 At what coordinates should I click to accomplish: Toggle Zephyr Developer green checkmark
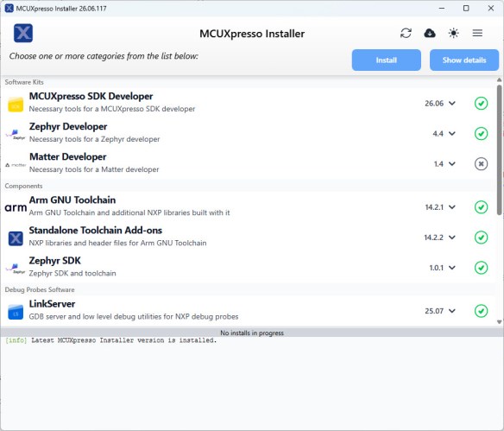pyautogui.click(x=481, y=134)
